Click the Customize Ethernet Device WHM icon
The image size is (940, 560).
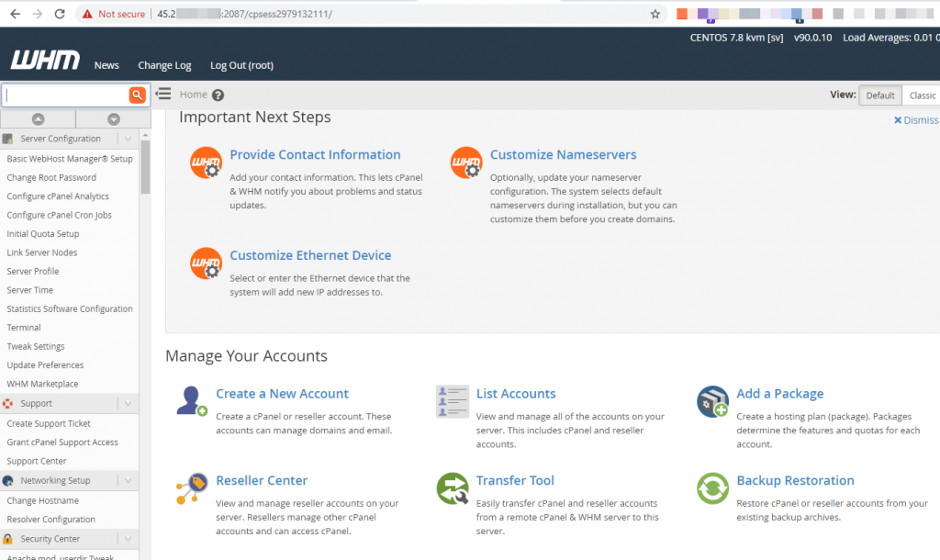(207, 263)
